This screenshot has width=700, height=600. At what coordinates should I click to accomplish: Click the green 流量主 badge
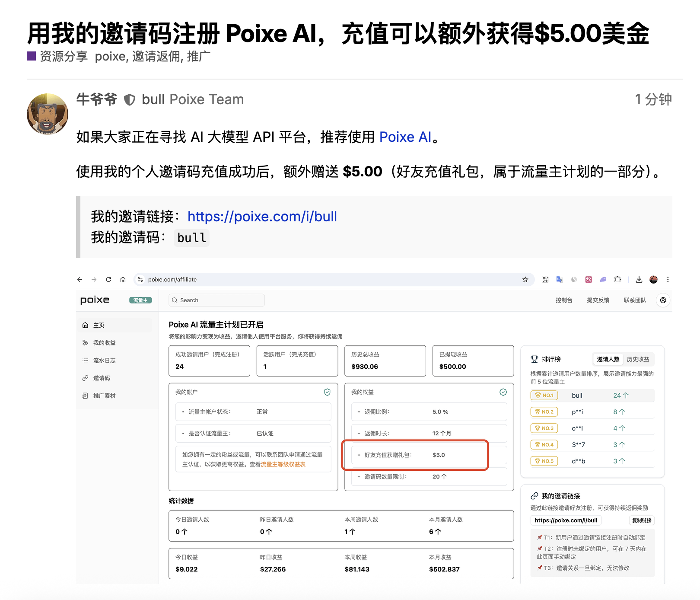(x=140, y=300)
